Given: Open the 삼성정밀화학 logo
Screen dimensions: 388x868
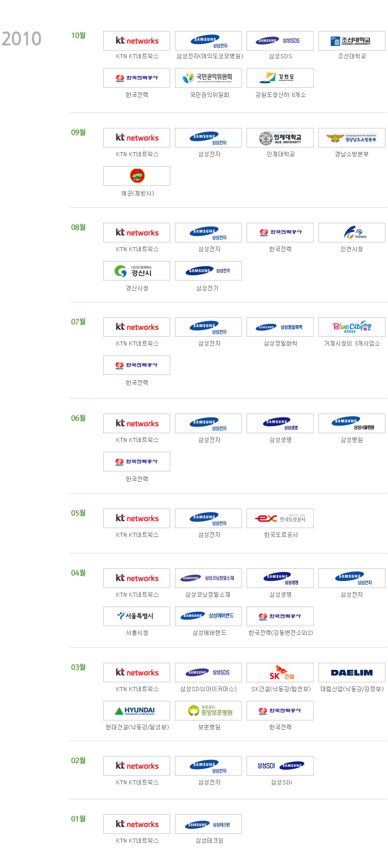Looking at the screenshot, I should [280, 327].
